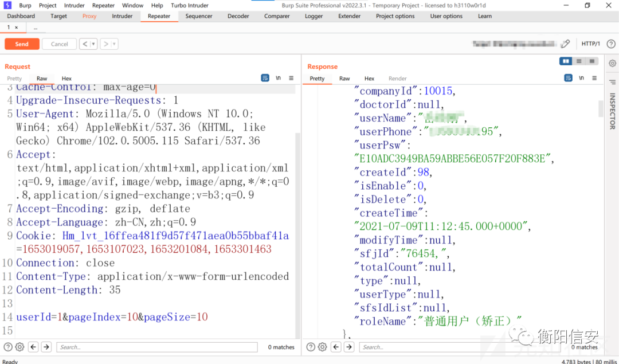The width and height of the screenshot is (619, 364).
Task: Open the User options tab
Action: (446, 16)
